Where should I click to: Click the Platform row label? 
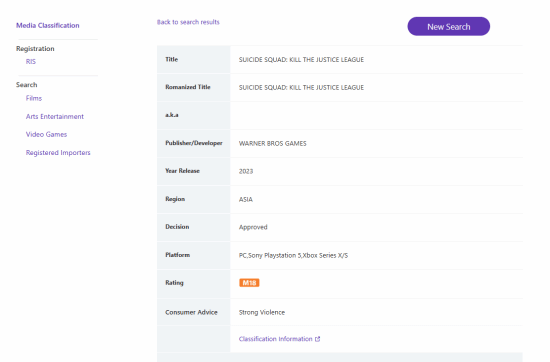click(177, 255)
